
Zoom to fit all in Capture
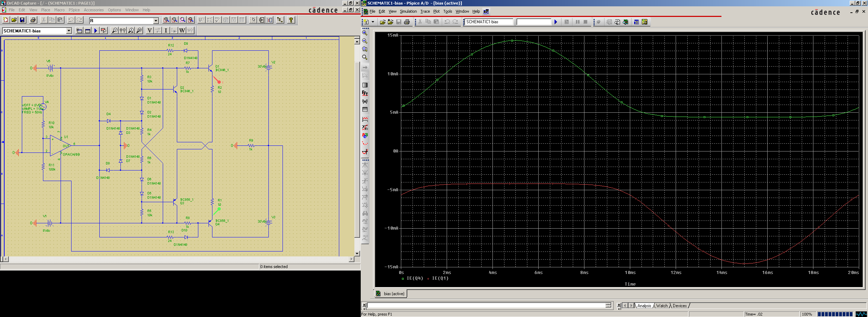pyautogui.click(x=191, y=20)
